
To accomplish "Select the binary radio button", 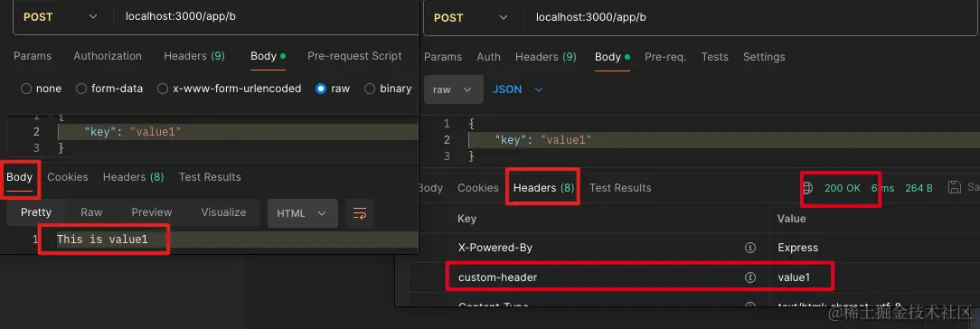I will 370,89.
